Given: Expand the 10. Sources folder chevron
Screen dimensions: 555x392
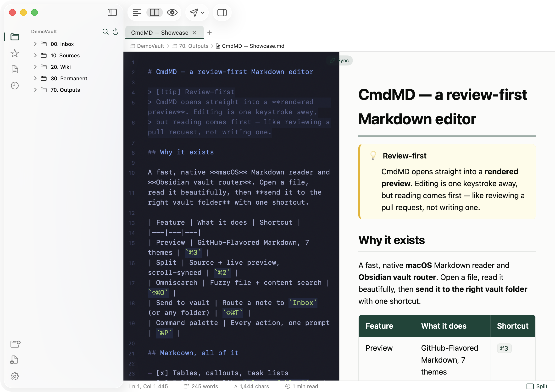Looking at the screenshot, I should (35, 55).
